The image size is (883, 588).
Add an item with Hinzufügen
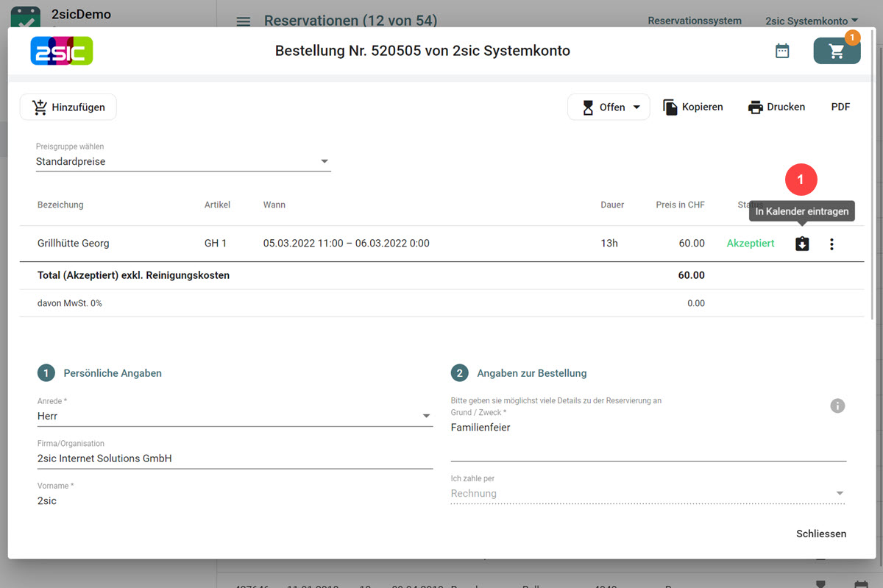[x=68, y=107]
